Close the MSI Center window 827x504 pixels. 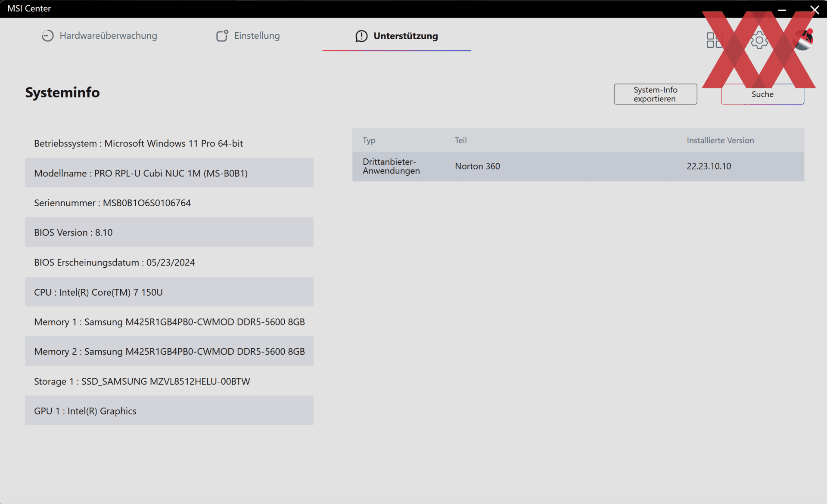pyautogui.click(x=815, y=9)
